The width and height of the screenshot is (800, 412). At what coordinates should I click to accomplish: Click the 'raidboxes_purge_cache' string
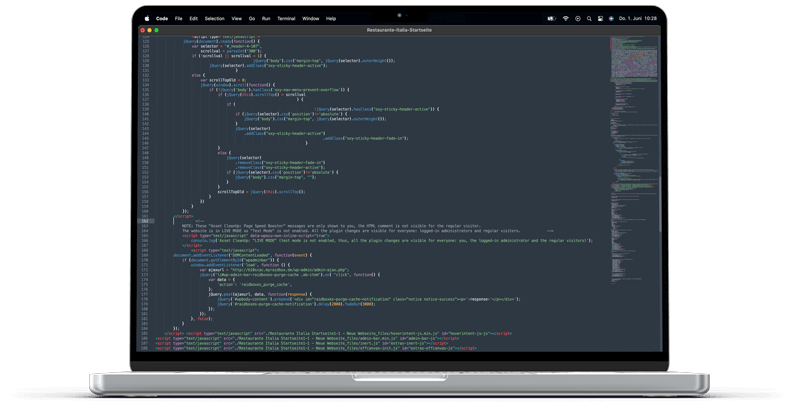[265, 285]
